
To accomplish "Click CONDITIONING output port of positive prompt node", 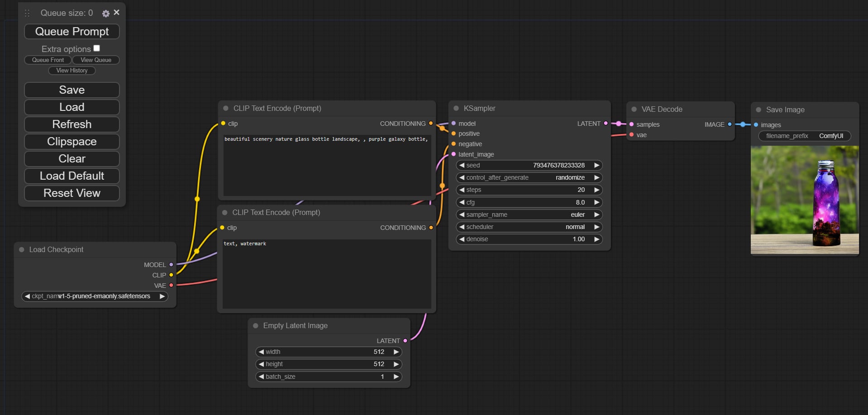I will pos(431,123).
